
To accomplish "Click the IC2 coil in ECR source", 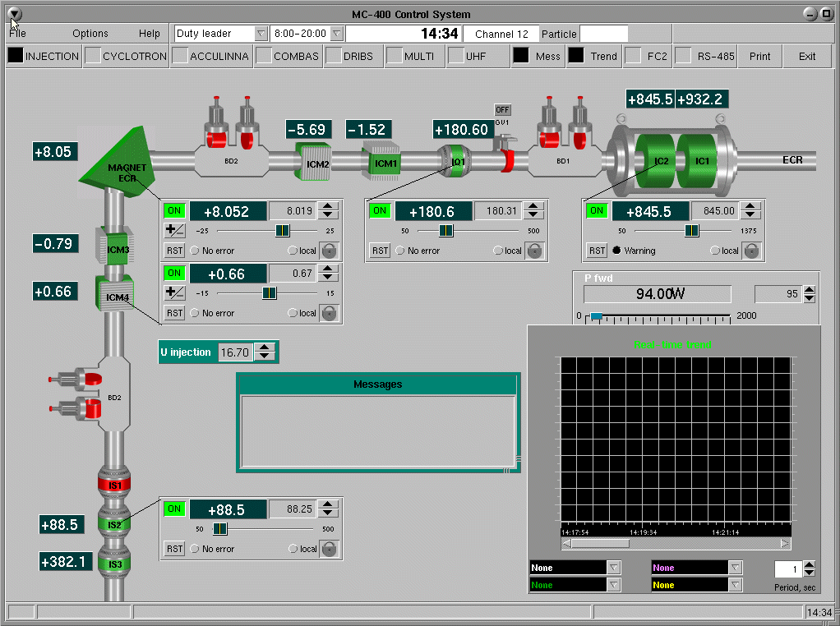I will pyautogui.click(x=659, y=161).
